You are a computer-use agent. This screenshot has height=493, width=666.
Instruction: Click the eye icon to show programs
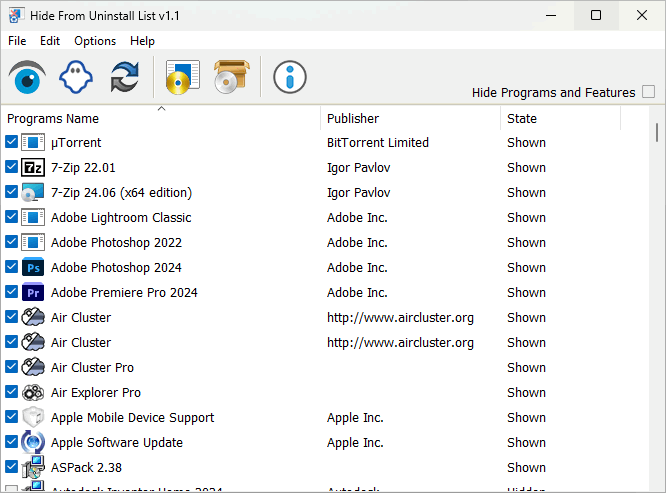coord(27,77)
